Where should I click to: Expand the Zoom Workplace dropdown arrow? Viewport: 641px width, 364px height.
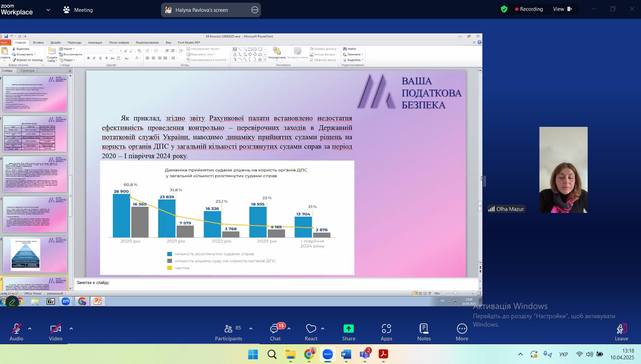point(48,10)
